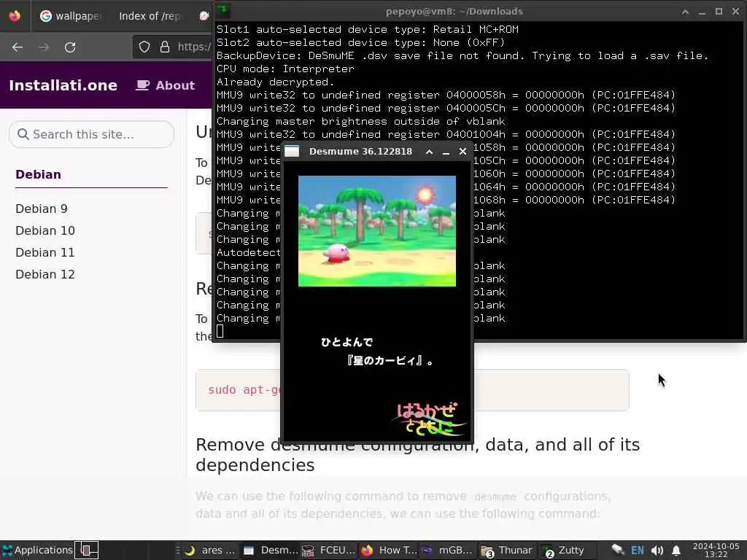Maximize the terminal window
The image size is (747, 560).
click(x=719, y=12)
